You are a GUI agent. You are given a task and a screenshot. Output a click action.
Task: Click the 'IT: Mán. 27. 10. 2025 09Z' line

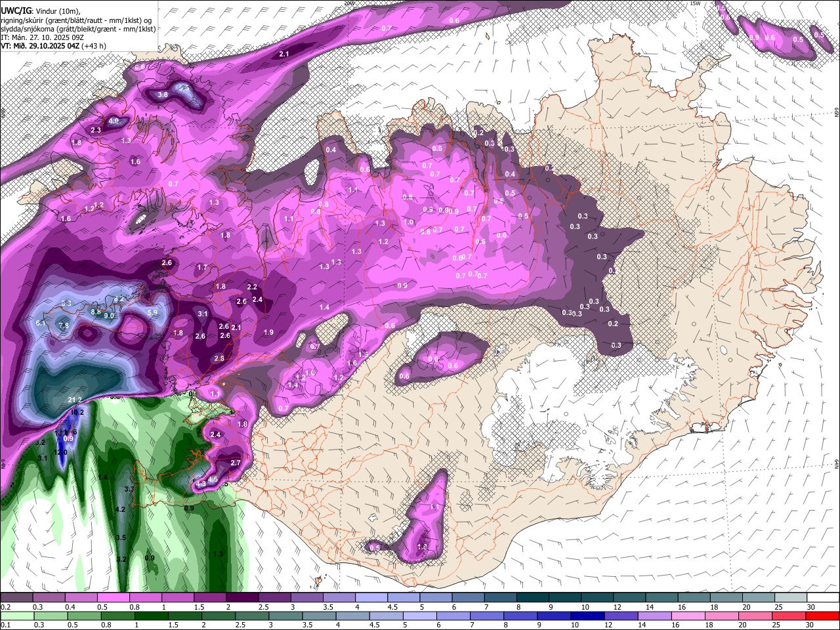[43, 37]
